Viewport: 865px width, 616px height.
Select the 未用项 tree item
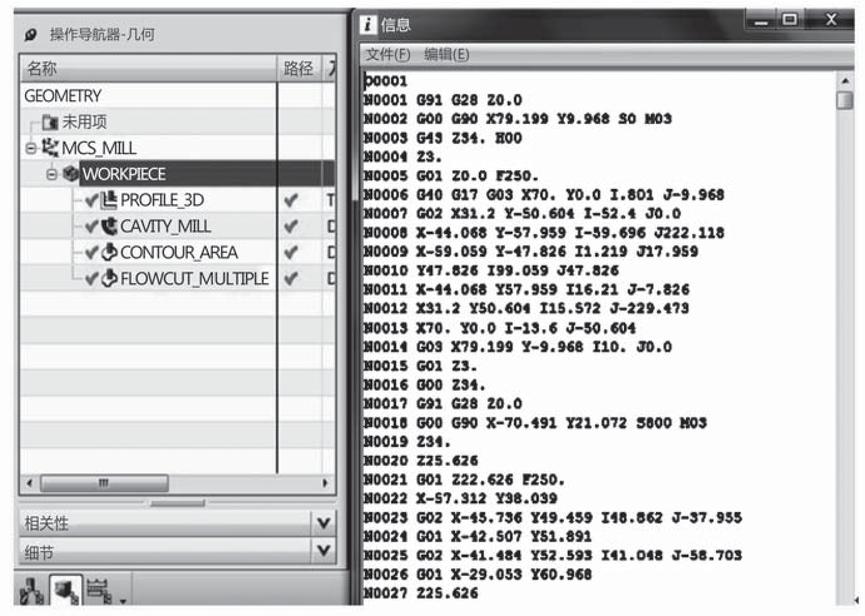click(x=84, y=122)
